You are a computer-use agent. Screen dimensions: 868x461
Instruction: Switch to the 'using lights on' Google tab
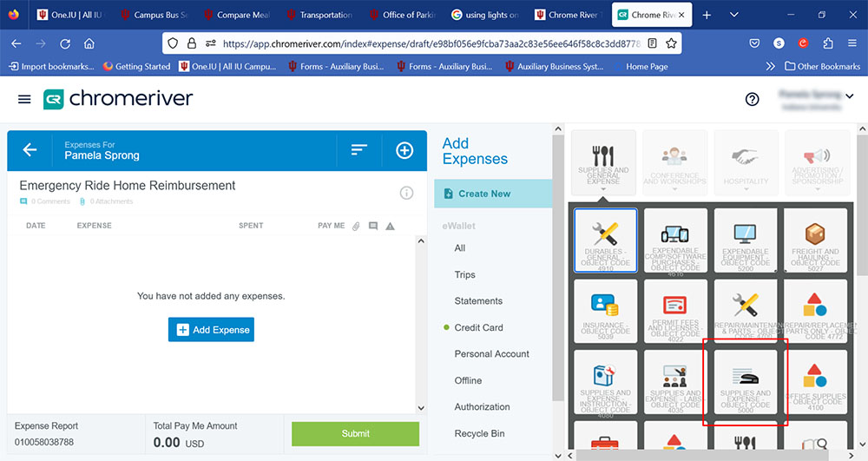[487, 15]
